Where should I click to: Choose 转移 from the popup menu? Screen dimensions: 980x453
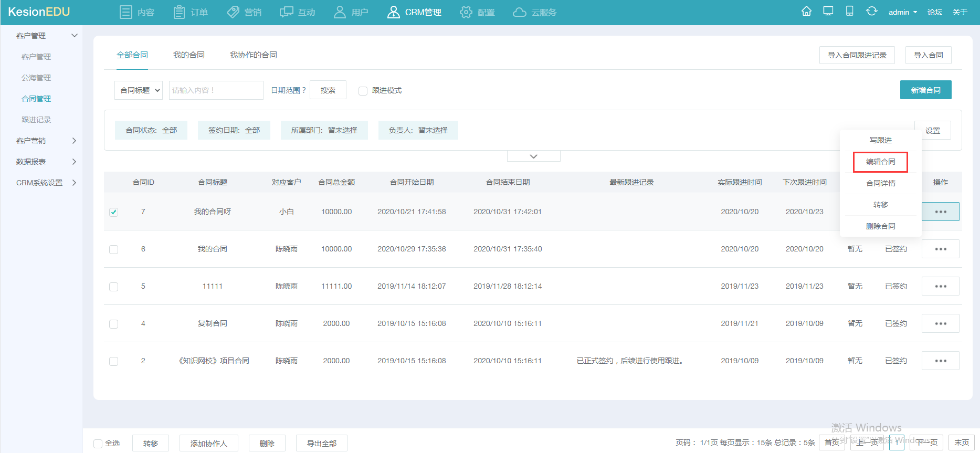(x=881, y=205)
